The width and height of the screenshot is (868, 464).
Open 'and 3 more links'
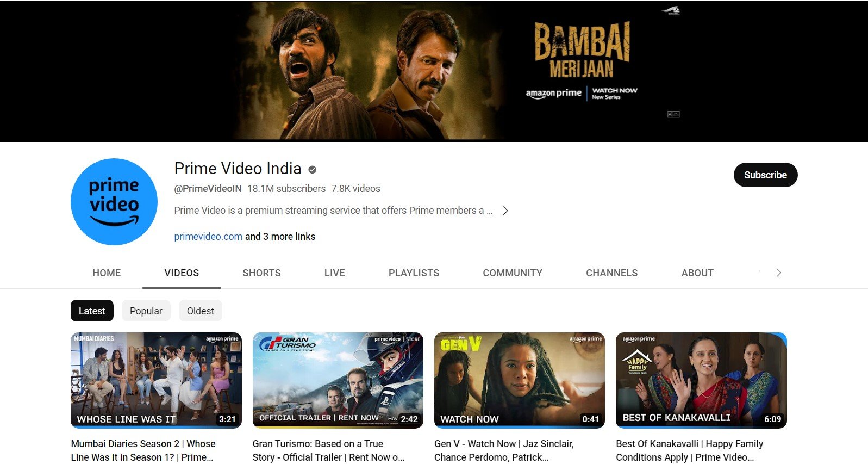[280, 237]
